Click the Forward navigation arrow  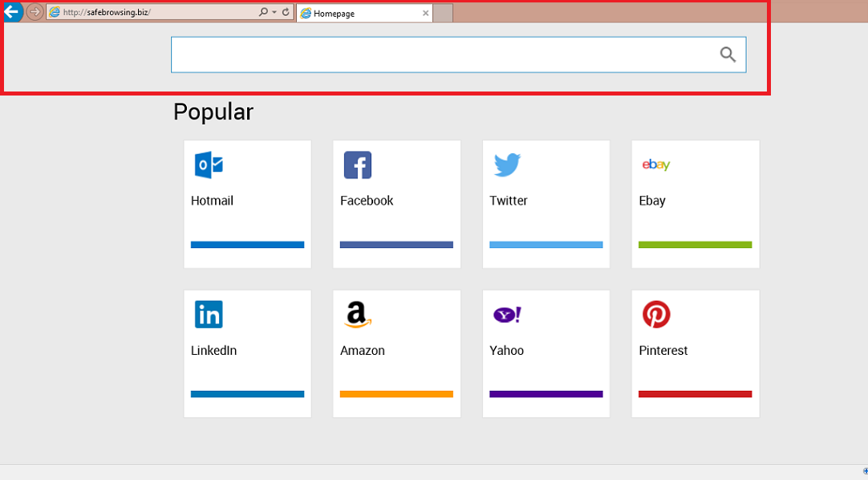pos(34,12)
